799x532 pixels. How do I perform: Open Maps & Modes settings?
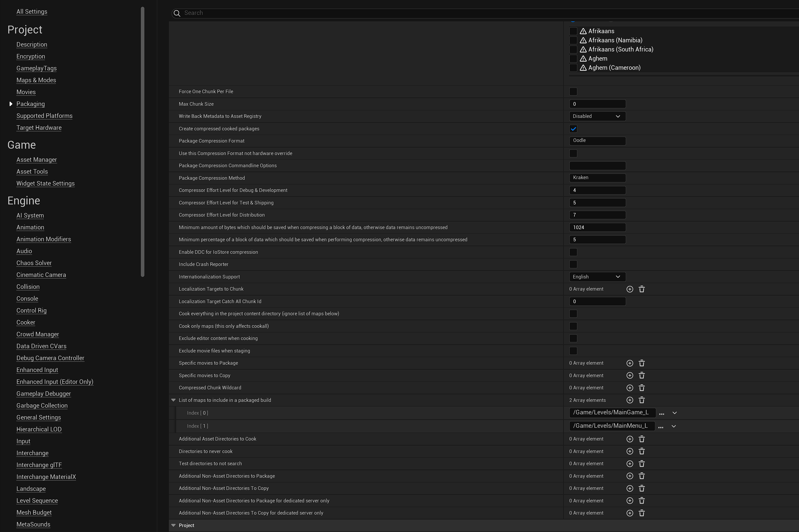[36, 80]
